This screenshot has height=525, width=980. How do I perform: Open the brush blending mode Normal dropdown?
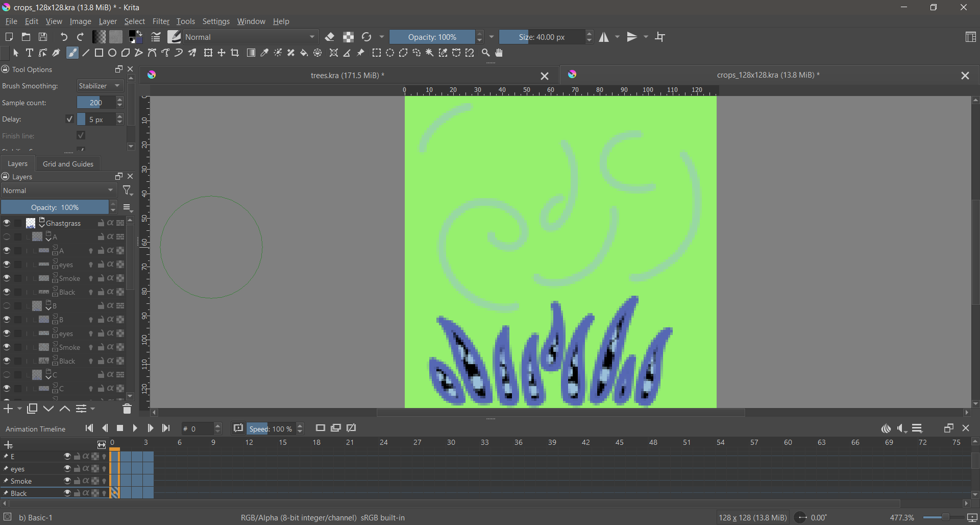250,37
